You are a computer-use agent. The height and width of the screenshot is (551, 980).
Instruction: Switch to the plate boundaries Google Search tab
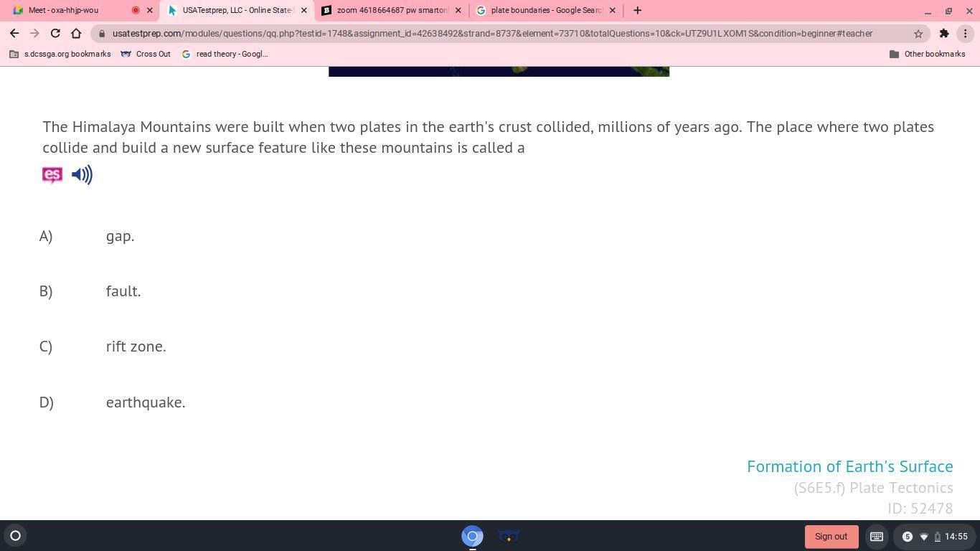click(547, 10)
